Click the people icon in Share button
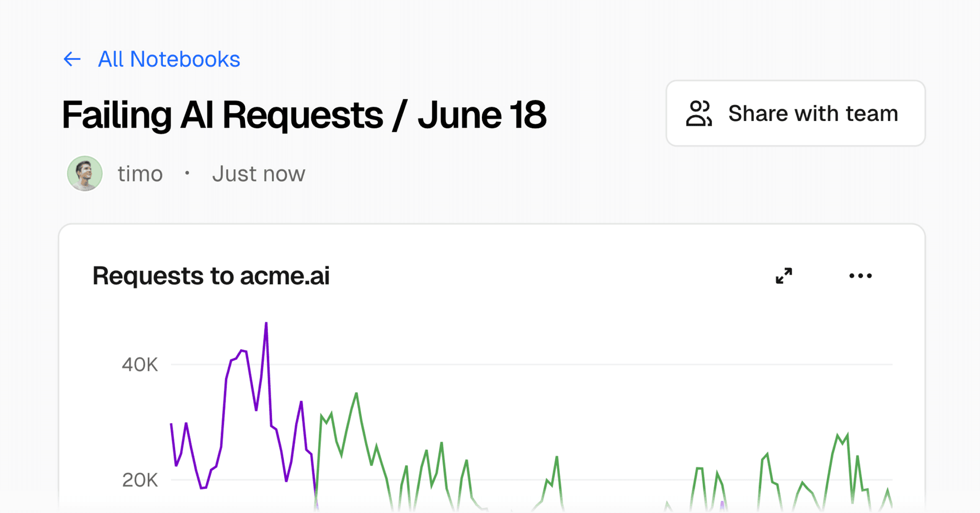This screenshot has width=980, height=513. pos(698,113)
